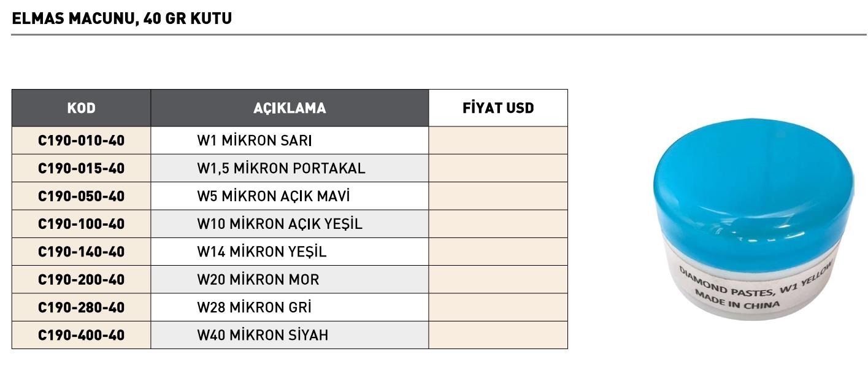868x370 pixels.
Task: Select product code C190-400-40
Action: tap(81, 335)
